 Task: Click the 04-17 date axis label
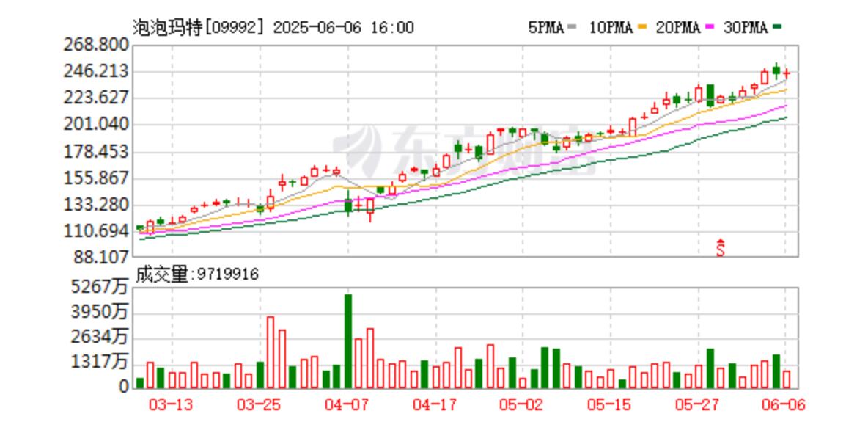[x=435, y=405]
